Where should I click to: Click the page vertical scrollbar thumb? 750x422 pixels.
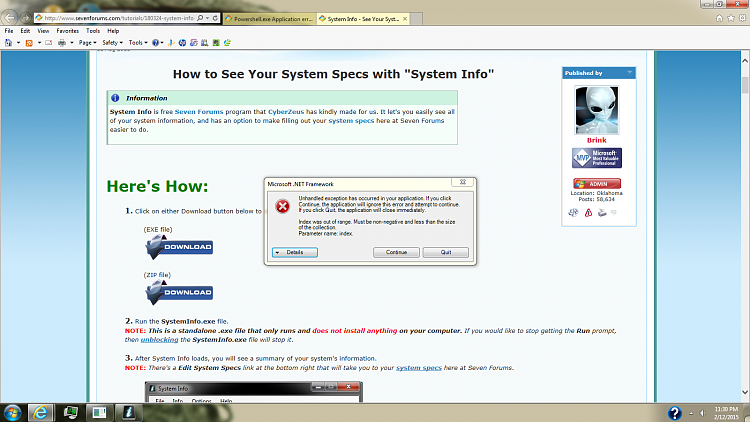[x=745, y=85]
